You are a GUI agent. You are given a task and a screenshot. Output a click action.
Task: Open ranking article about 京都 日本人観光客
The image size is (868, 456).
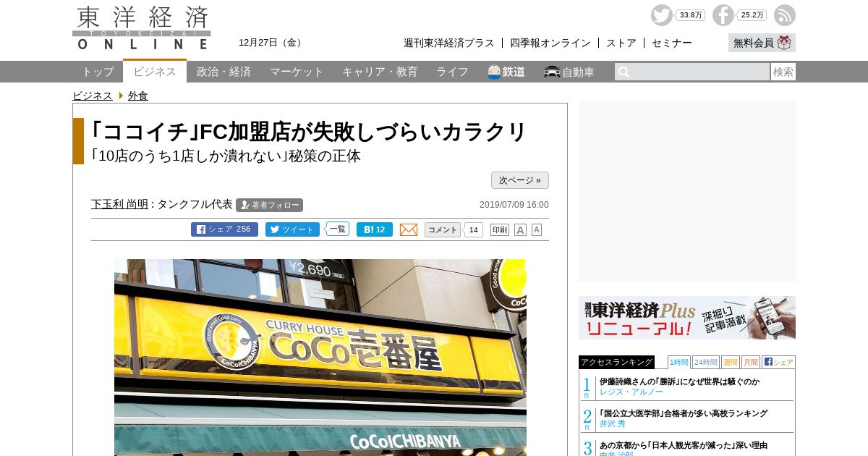(x=684, y=445)
